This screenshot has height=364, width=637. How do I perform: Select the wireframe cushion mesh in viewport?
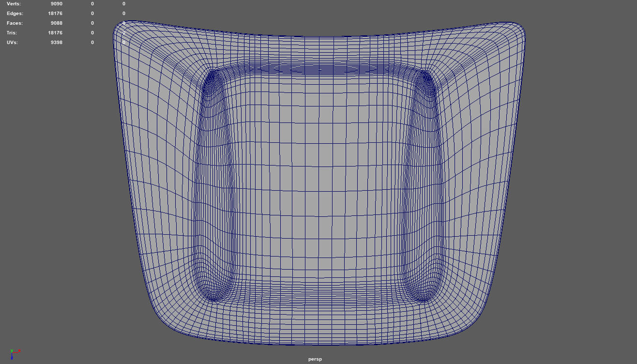click(319, 184)
